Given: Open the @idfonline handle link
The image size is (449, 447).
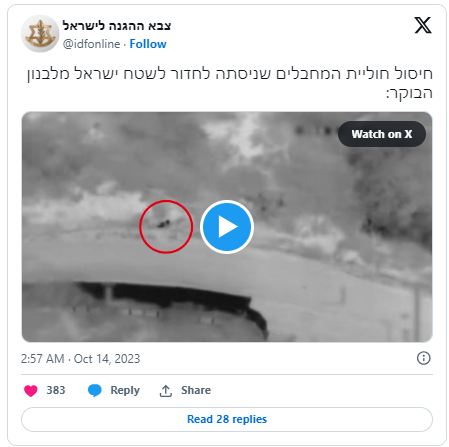Looking at the screenshot, I should 92,44.
